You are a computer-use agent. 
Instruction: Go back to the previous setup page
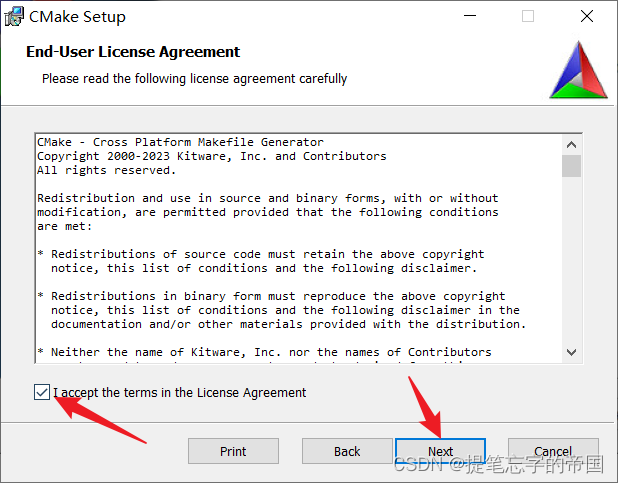point(347,451)
